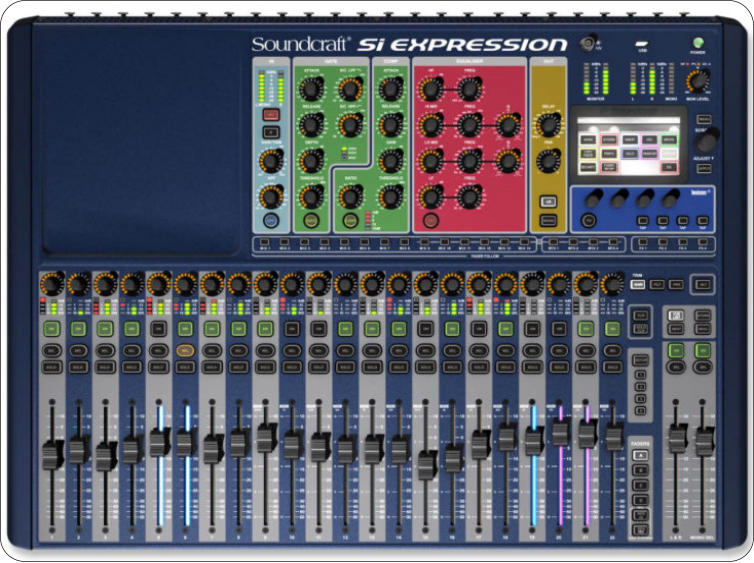Screen dimensions: 754x563
Task: Click the MENU button beside the touchscreen
Action: pyautogui.click(x=704, y=119)
